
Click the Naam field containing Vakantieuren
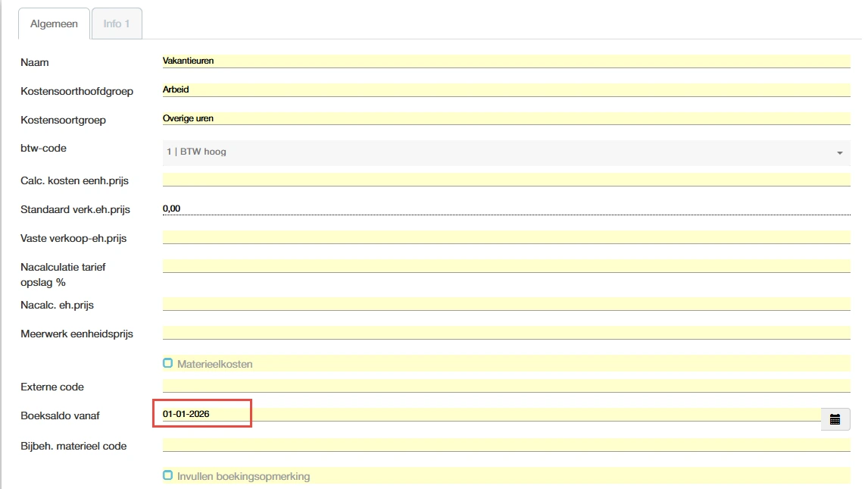(x=506, y=61)
